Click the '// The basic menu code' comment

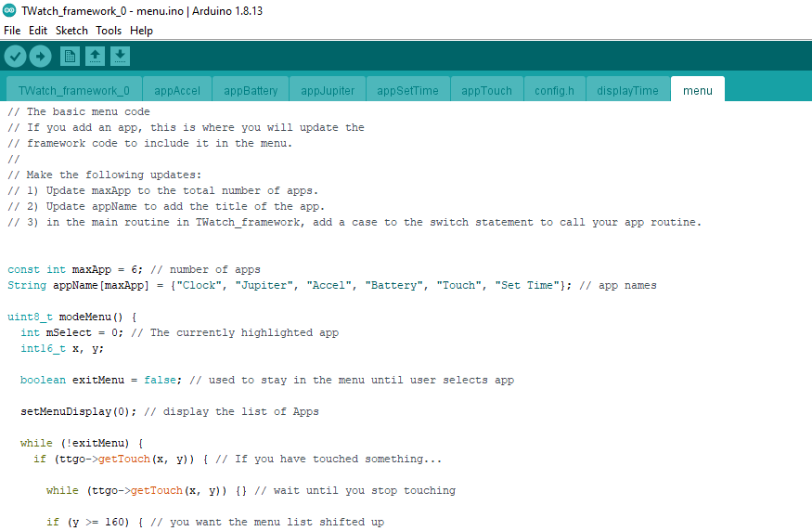tap(79, 112)
